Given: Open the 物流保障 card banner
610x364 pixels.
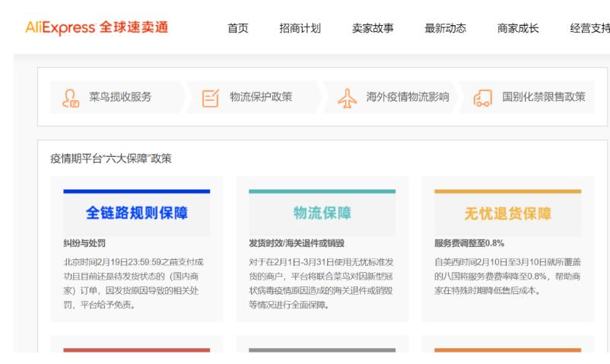Looking at the screenshot, I should (322, 213).
